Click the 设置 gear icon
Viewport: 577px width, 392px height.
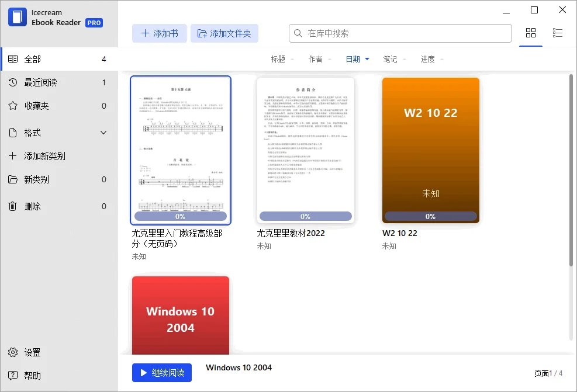13,352
